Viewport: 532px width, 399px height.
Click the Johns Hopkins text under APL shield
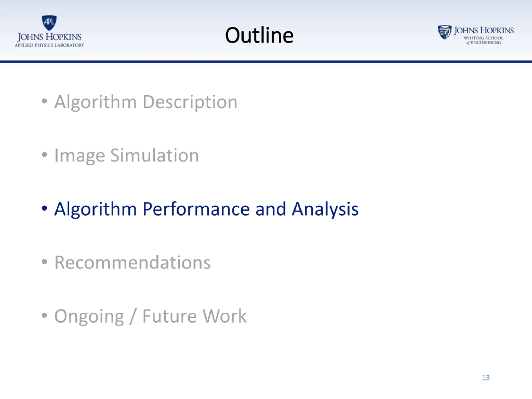click(x=49, y=37)
